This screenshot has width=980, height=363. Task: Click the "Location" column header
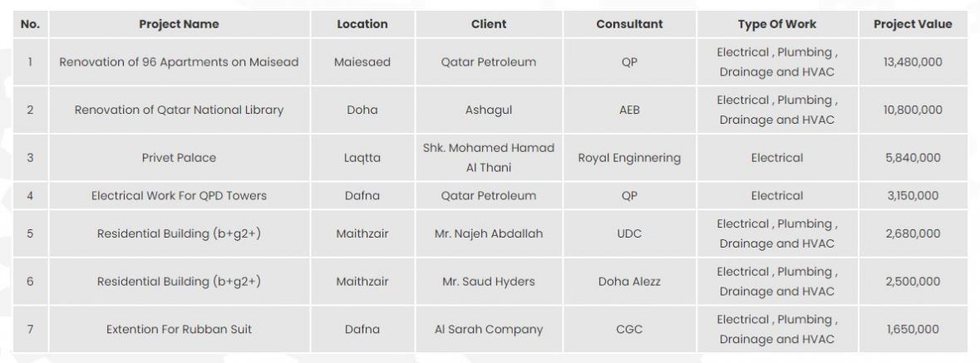tap(362, 24)
